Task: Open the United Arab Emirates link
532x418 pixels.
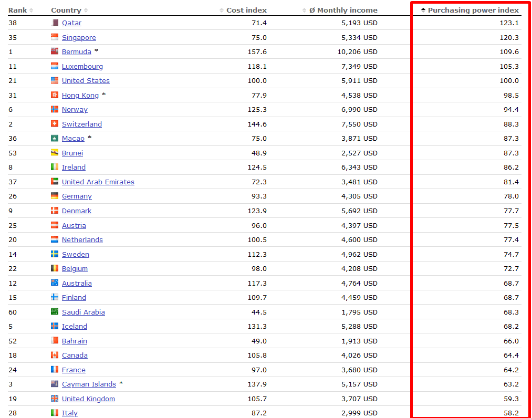Action: [98, 182]
